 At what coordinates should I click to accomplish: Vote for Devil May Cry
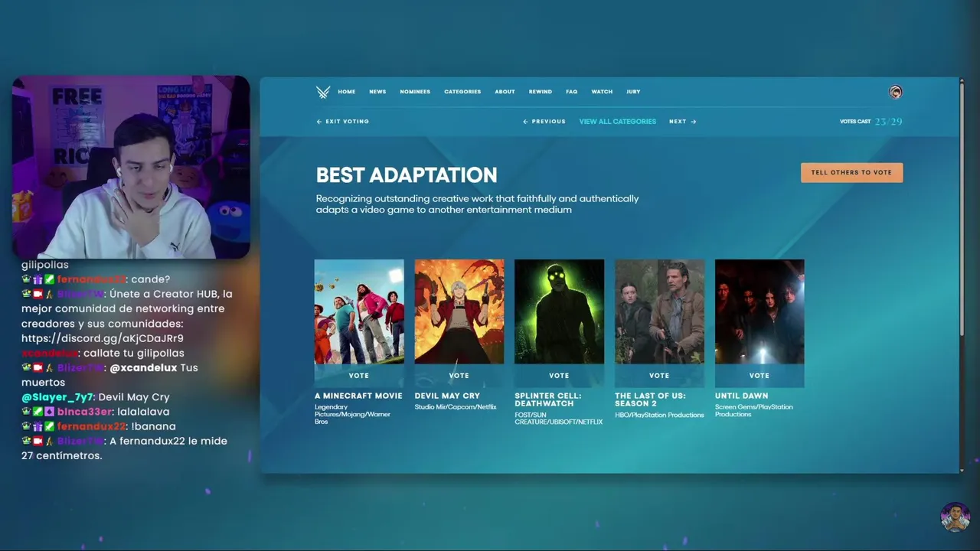pos(459,376)
